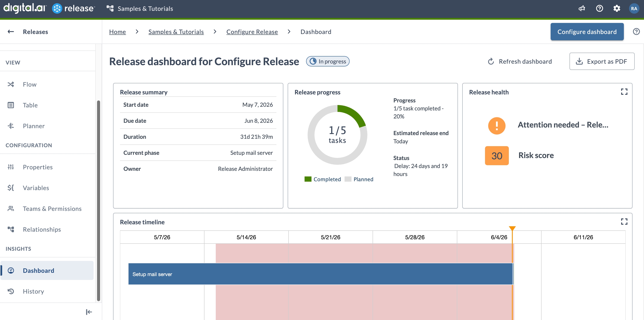The height and width of the screenshot is (320, 644).
Task: Click Export as PDF button
Action: [x=602, y=61]
